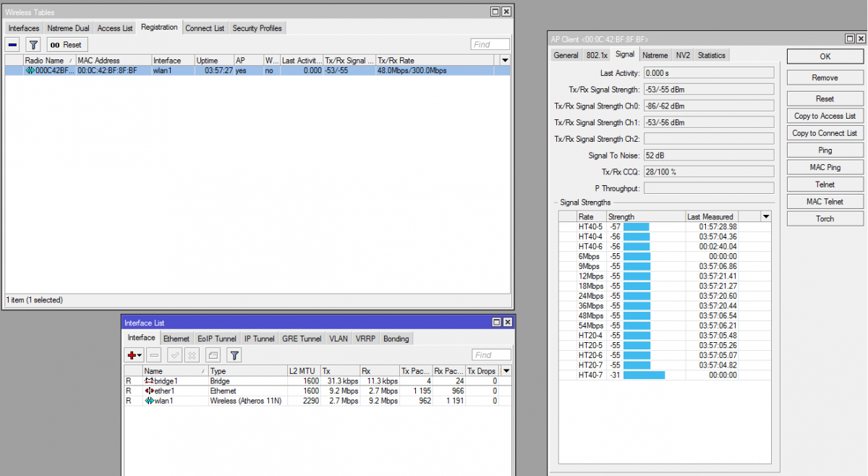Select the bridge1 interface icon

(149, 381)
